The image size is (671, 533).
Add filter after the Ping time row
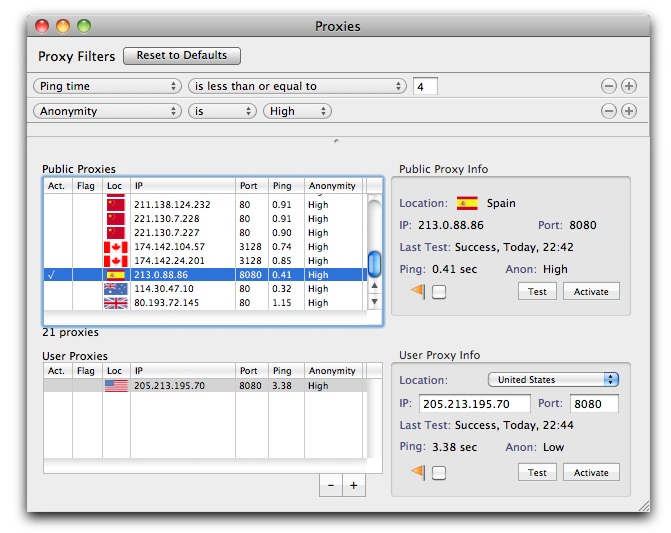(x=629, y=86)
